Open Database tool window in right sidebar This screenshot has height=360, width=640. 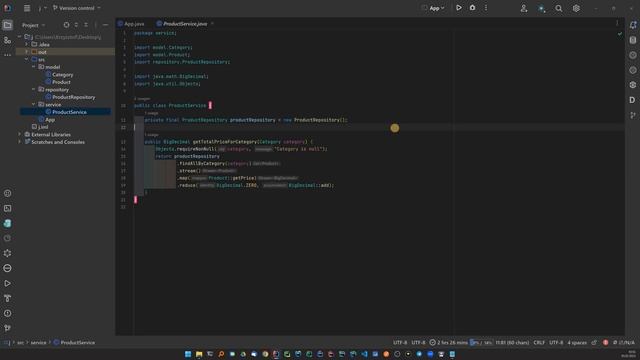[x=633, y=40]
